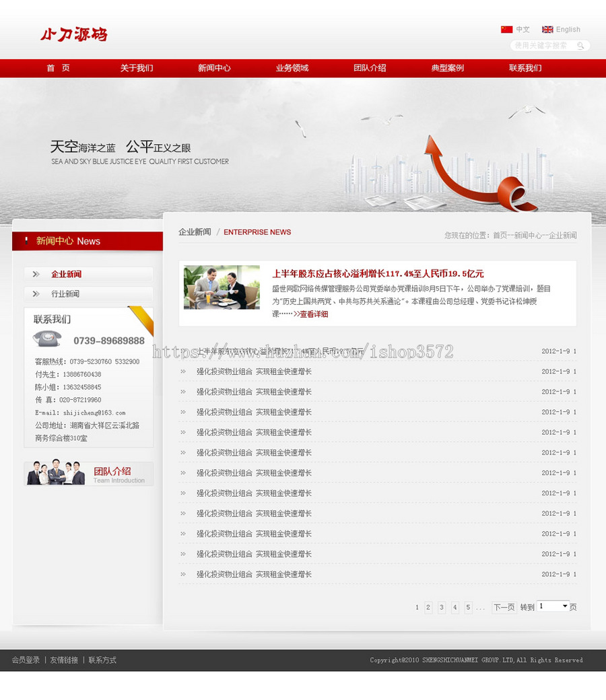The image size is (606, 700).
Task: Click the 下一页 next page button
Action: (504, 606)
